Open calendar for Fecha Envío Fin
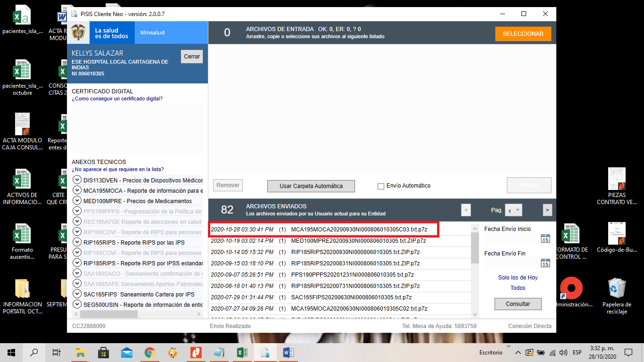644x362 pixels. click(x=545, y=263)
